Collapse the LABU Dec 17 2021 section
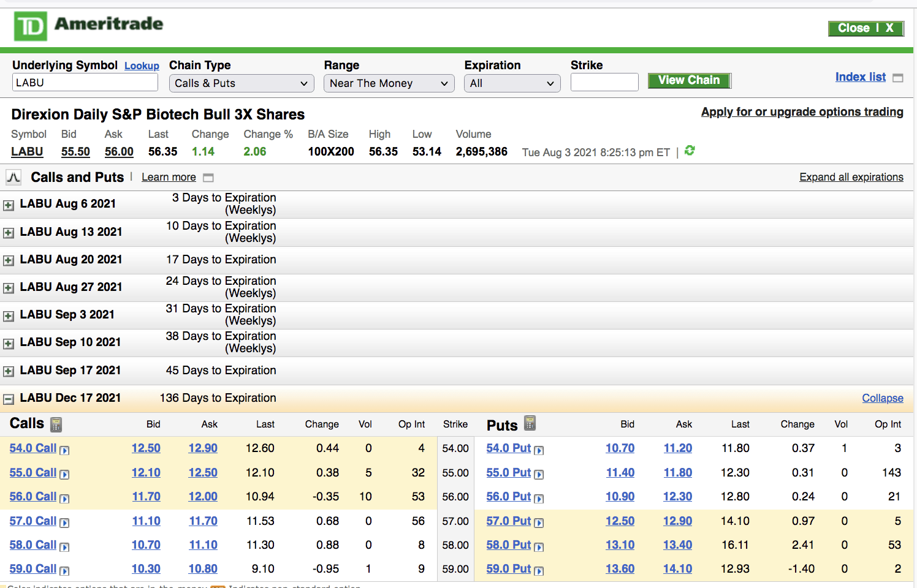917x588 pixels. pyautogui.click(x=9, y=399)
